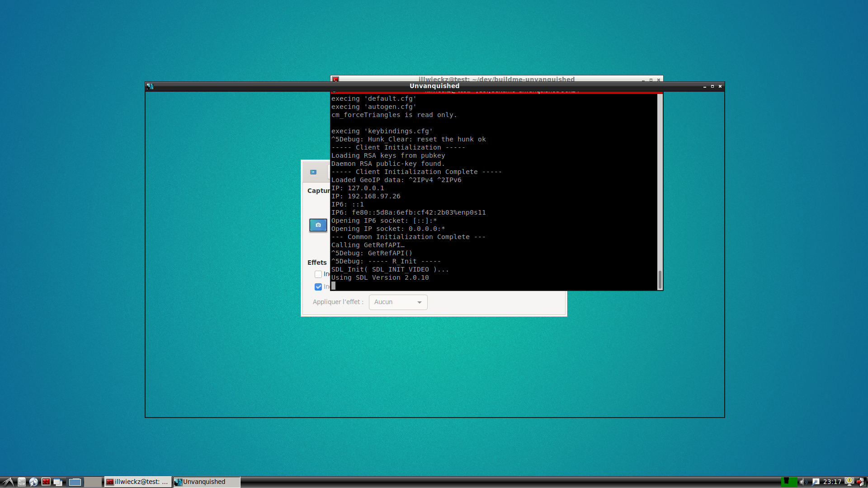Launch the file manager from the panel
This screenshot has width=868, height=488.
(x=21, y=482)
